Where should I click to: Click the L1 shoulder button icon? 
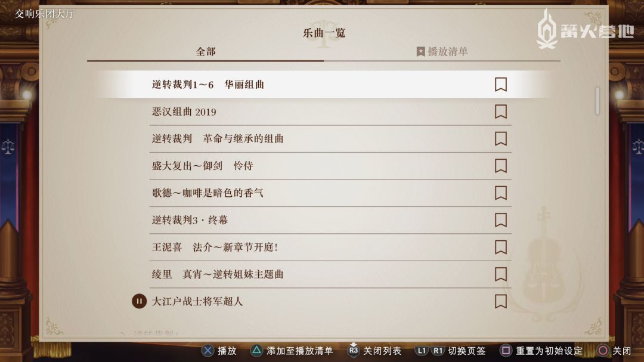422,351
